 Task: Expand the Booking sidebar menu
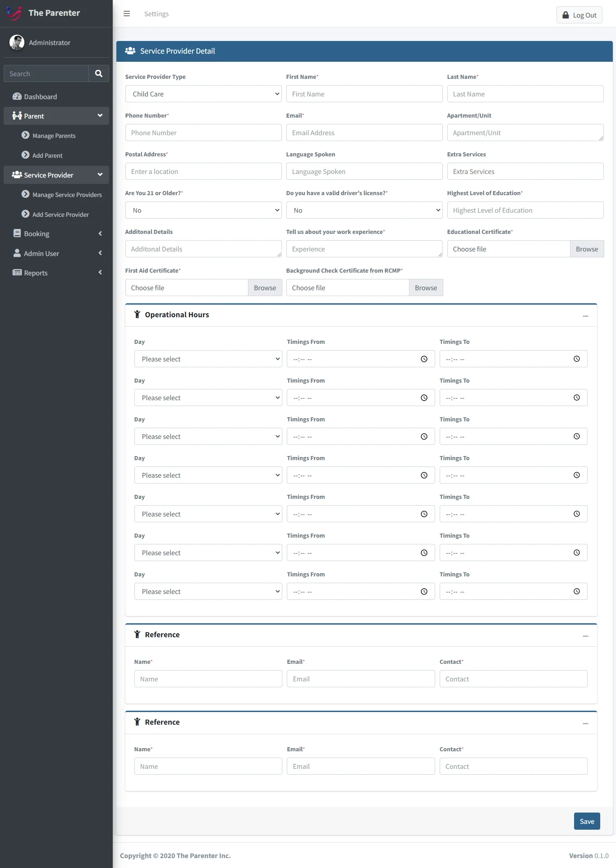pyautogui.click(x=56, y=234)
